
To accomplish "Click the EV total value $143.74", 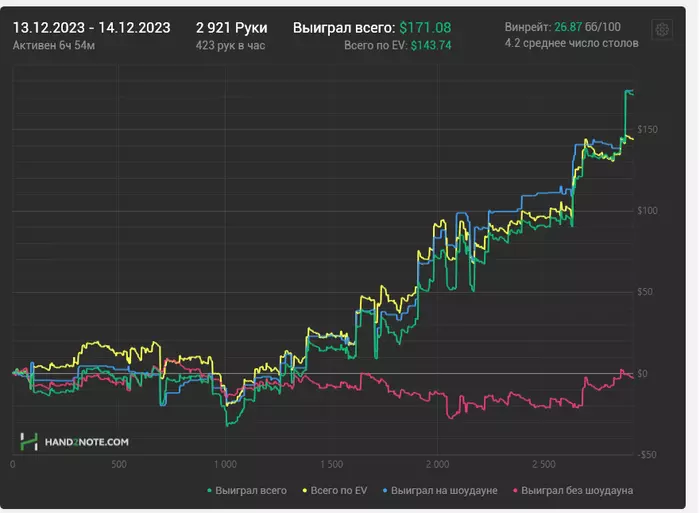I will (431, 46).
